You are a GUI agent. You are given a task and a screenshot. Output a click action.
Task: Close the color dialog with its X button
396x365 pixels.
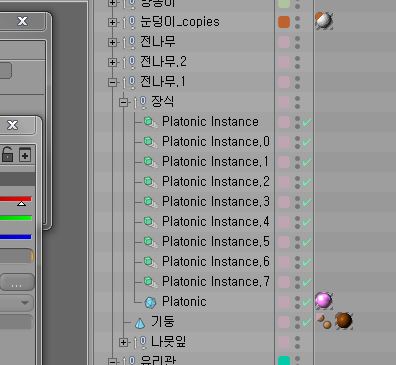tap(12, 125)
